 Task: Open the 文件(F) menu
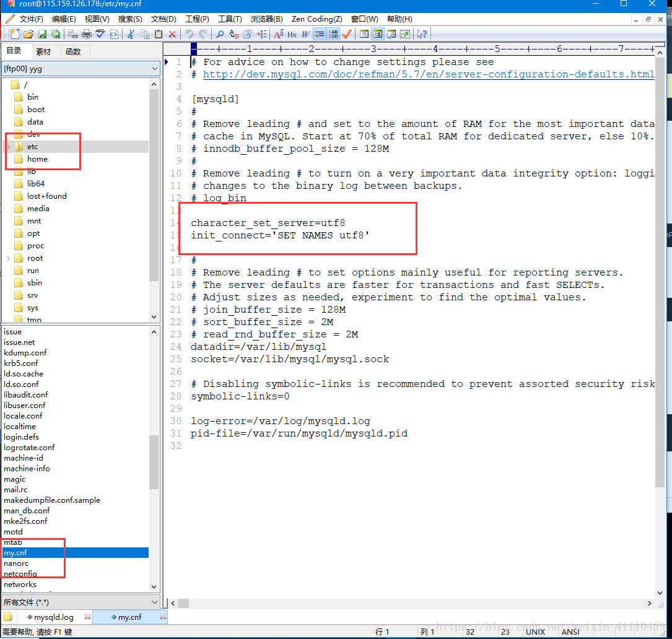32,19
